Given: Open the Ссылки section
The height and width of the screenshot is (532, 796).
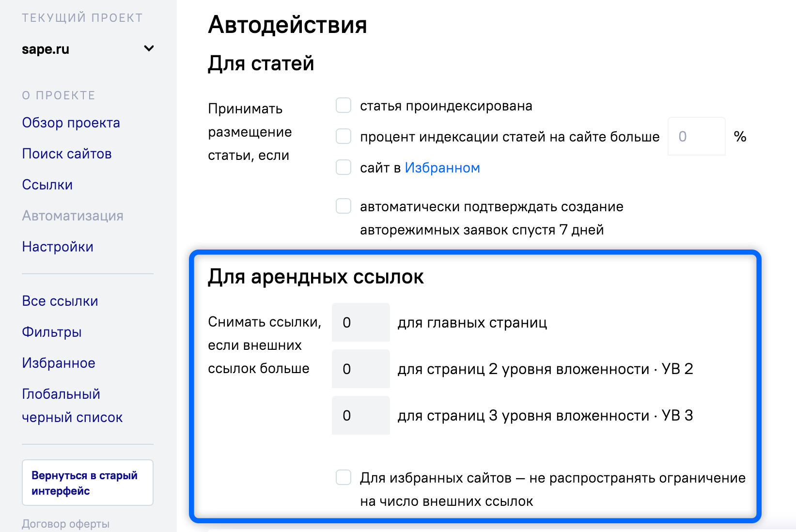Looking at the screenshot, I should 47,185.
